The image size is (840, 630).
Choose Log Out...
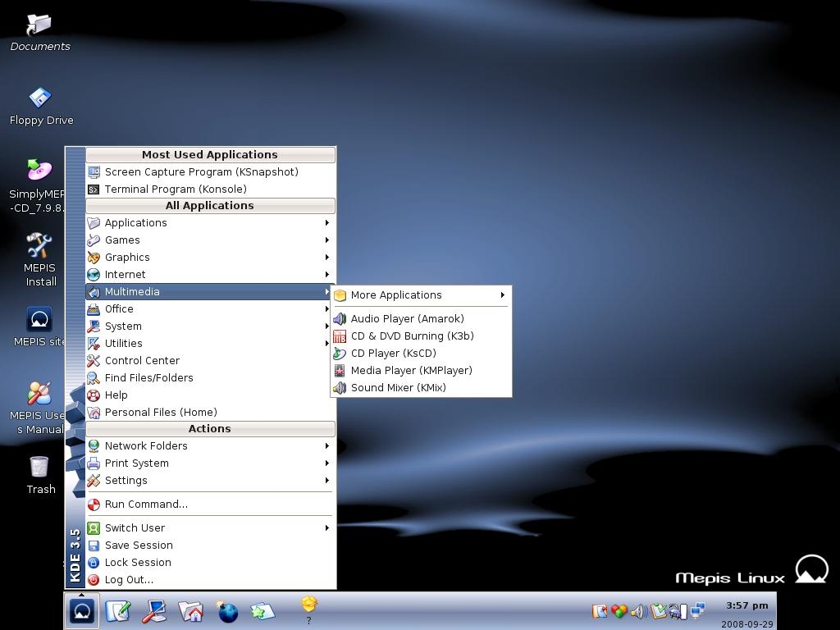[211, 580]
